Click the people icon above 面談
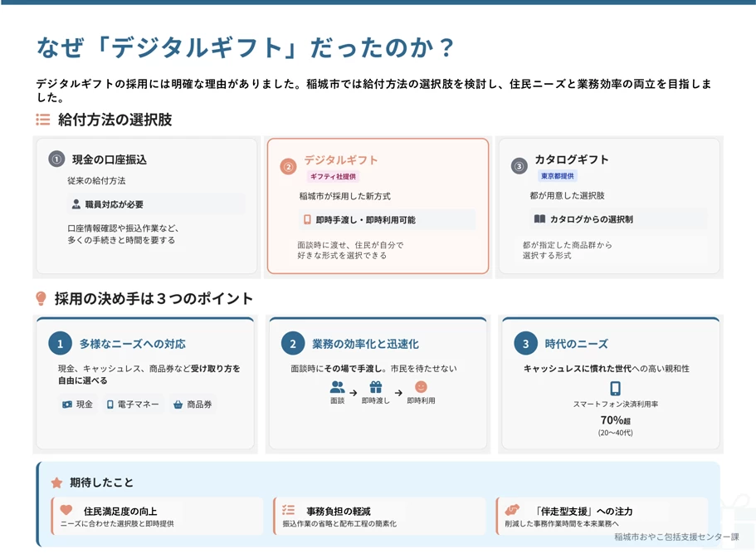 (337, 387)
